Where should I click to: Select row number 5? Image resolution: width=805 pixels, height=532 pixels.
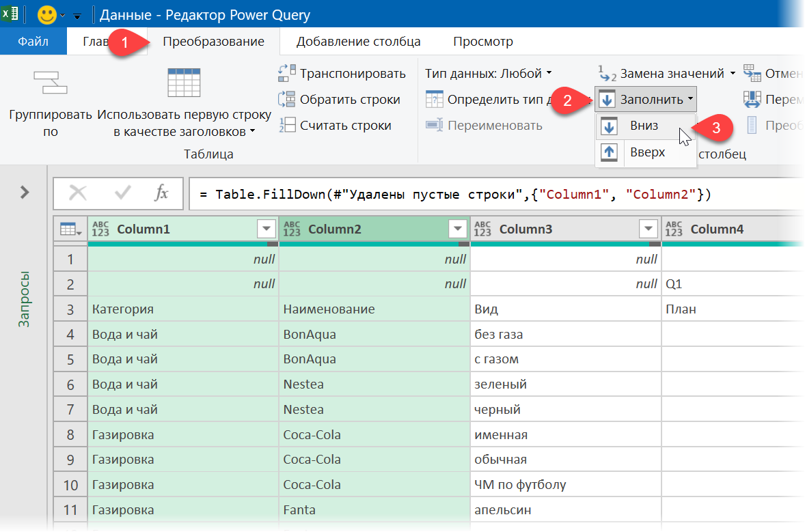(x=71, y=360)
